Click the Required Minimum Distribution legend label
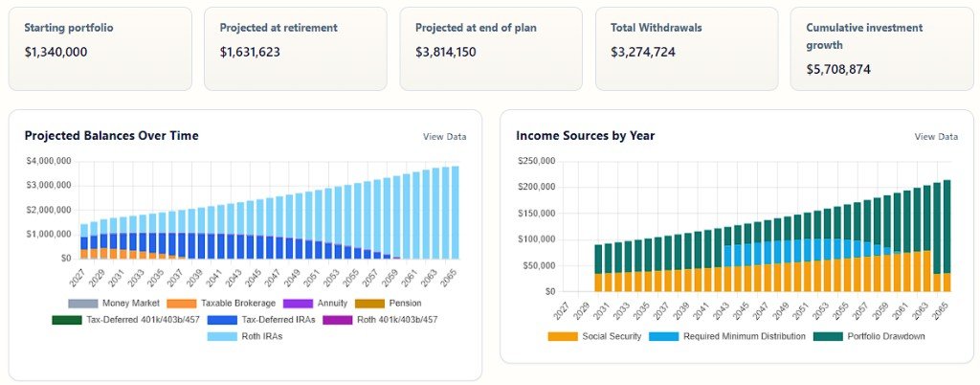 click(x=745, y=336)
